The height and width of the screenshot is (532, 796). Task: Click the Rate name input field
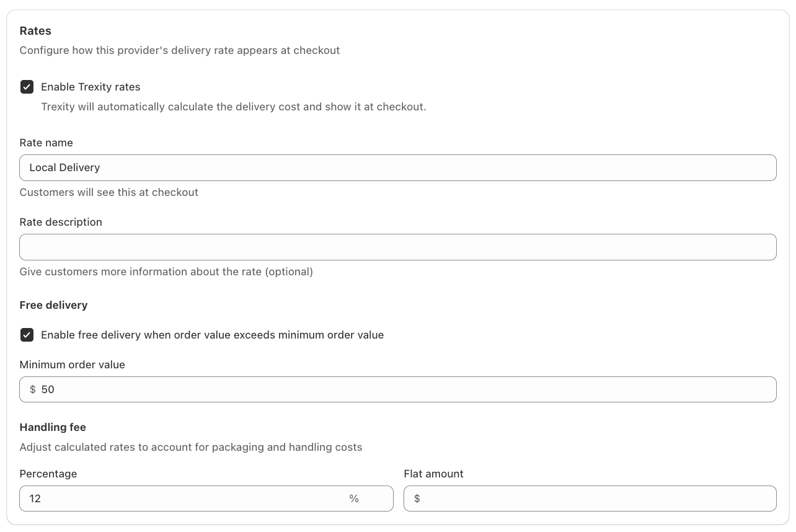click(x=398, y=167)
